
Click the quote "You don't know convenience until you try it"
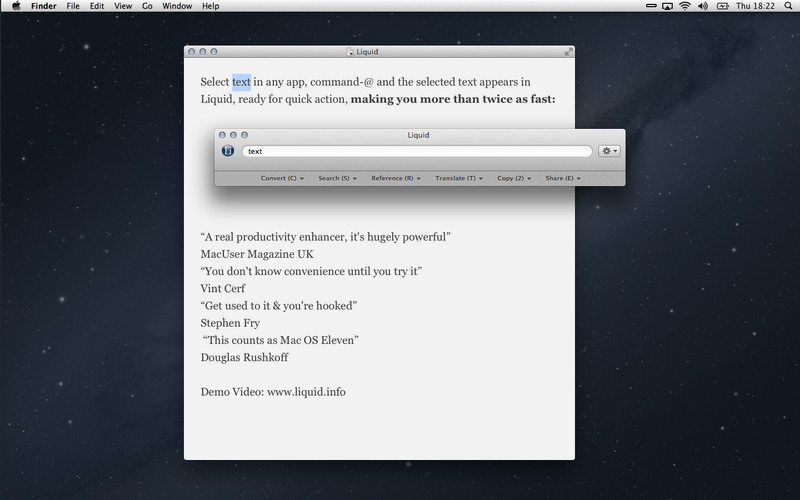click(311, 271)
